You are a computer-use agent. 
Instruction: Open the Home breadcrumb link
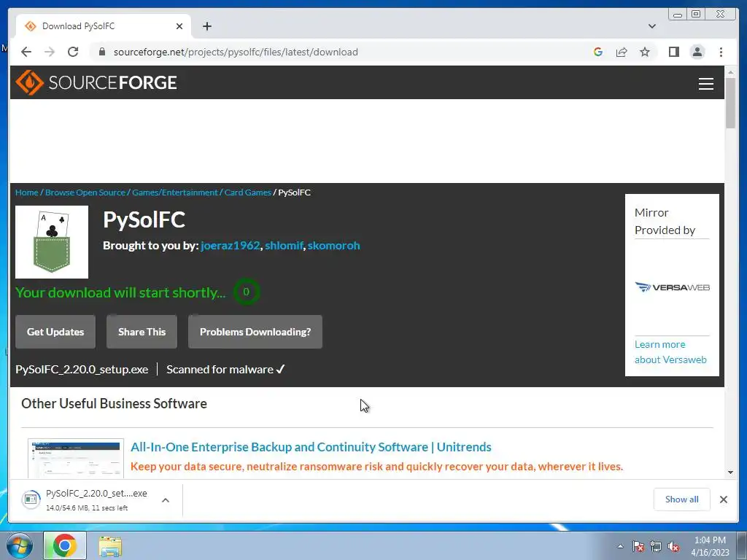pyautogui.click(x=27, y=192)
